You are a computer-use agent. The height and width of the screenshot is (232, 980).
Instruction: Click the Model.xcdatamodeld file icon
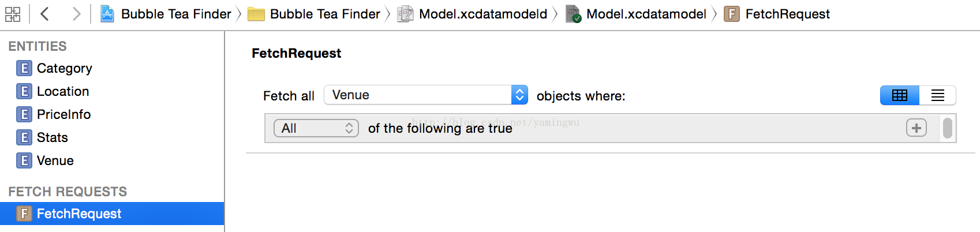(405, 14)
